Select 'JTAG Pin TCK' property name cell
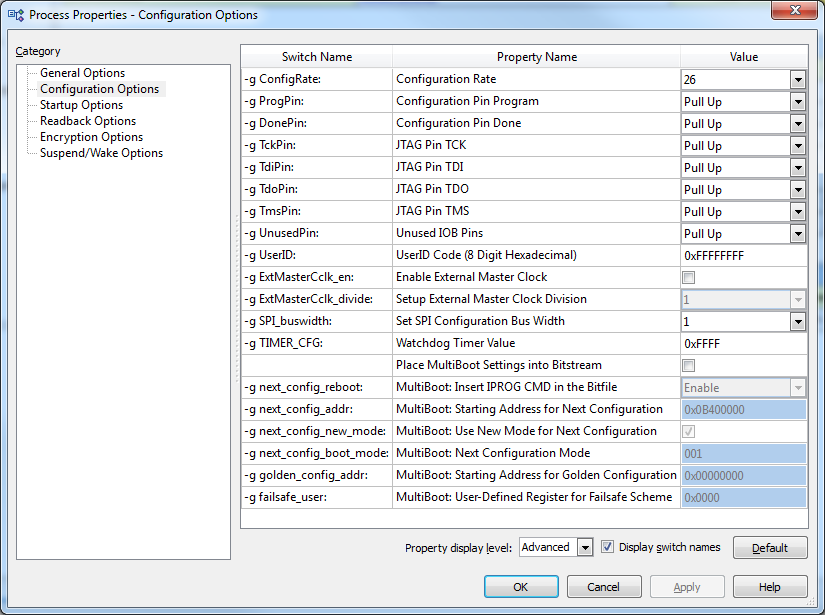825x615 pixels. (537, 145)
